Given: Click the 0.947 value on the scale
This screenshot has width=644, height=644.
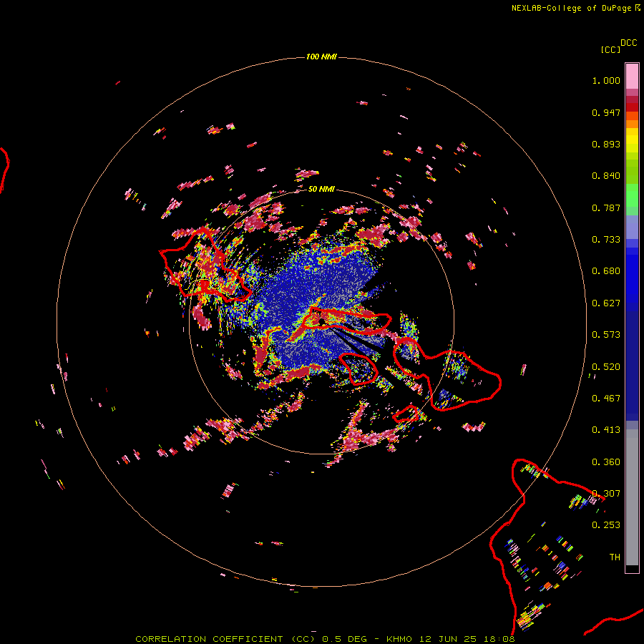Looking at the screenshot, I should pos(606,112).
